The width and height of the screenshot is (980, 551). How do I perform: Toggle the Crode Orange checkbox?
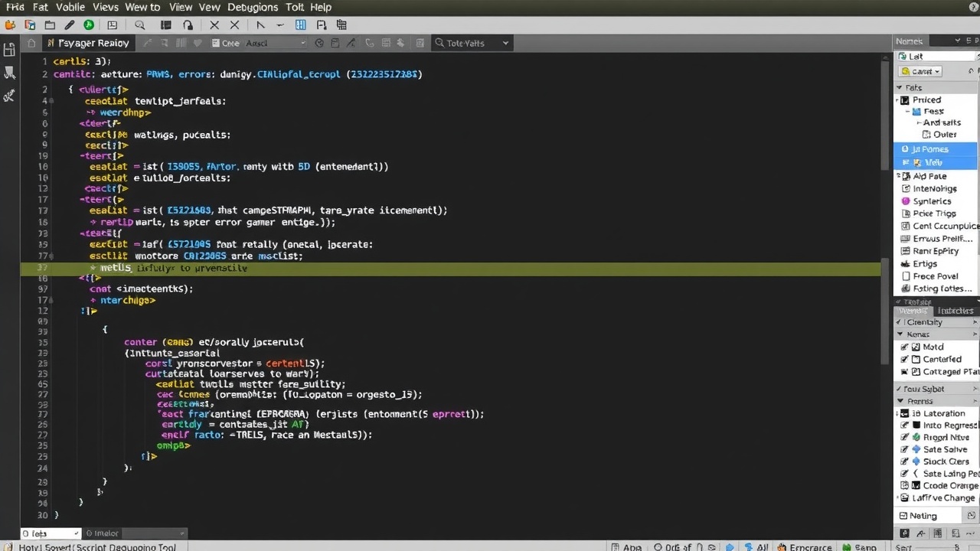(905, 485)
